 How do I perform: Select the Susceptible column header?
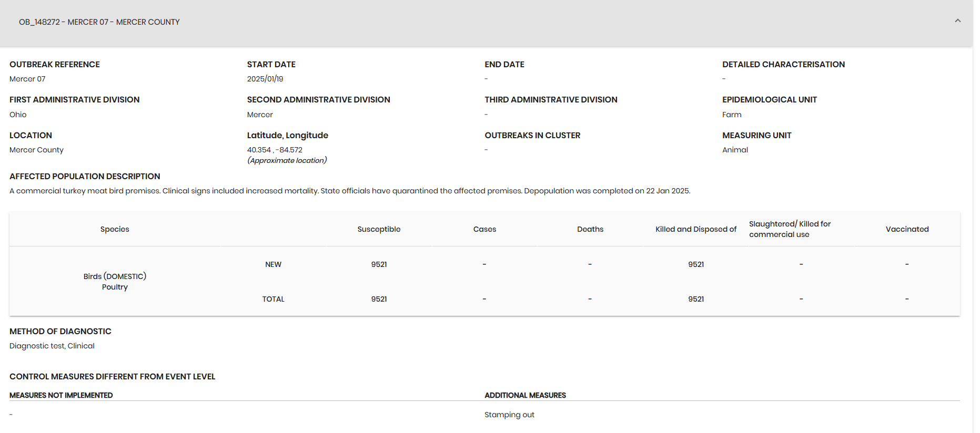coord(379,229)
